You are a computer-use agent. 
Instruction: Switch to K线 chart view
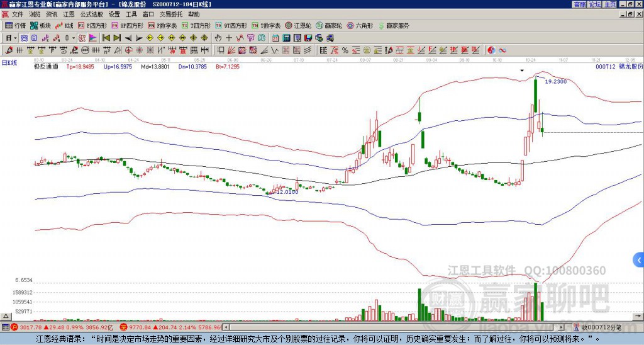pyautogui.click(x=64, y=25)
